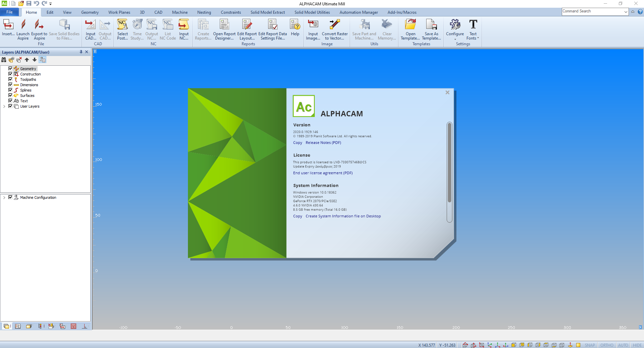The height and width of the screenshot is (348, 644).
Task: Click the Copy link under Version
Action: point(297,143)
